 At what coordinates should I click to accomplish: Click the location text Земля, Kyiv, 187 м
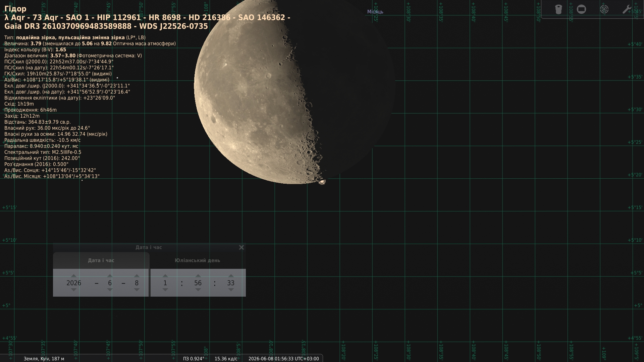(44, 359)
